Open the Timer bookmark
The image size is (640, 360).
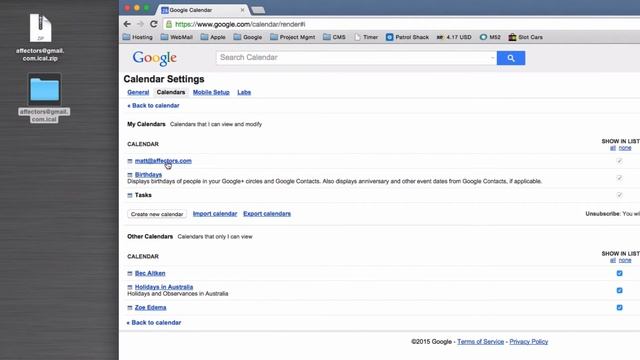pos(366,37)
